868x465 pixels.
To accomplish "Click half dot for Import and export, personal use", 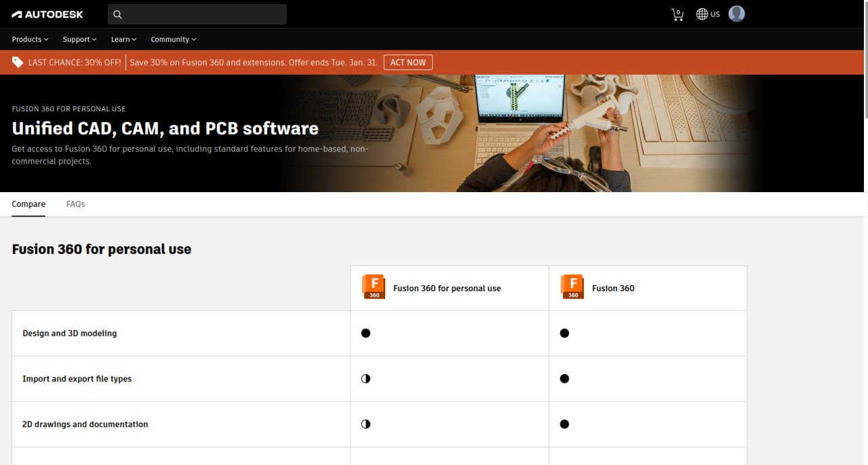I will coord(366,379).
